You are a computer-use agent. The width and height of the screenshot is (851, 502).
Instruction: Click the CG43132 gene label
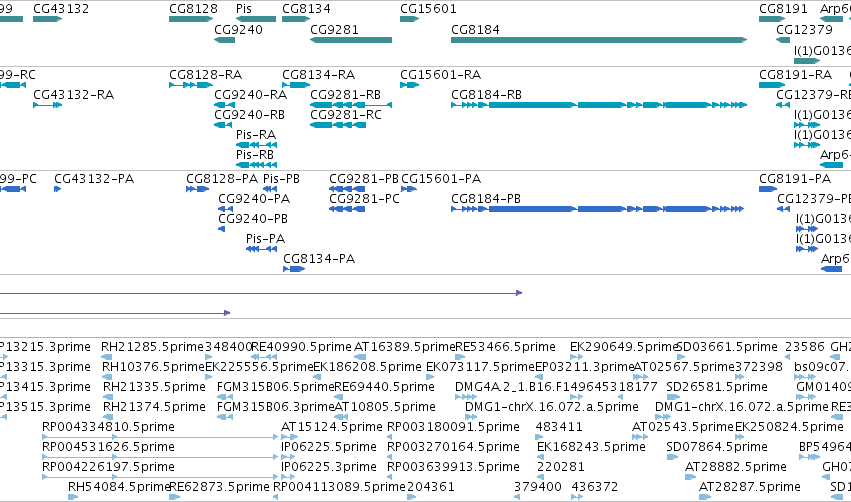[61, 9]
